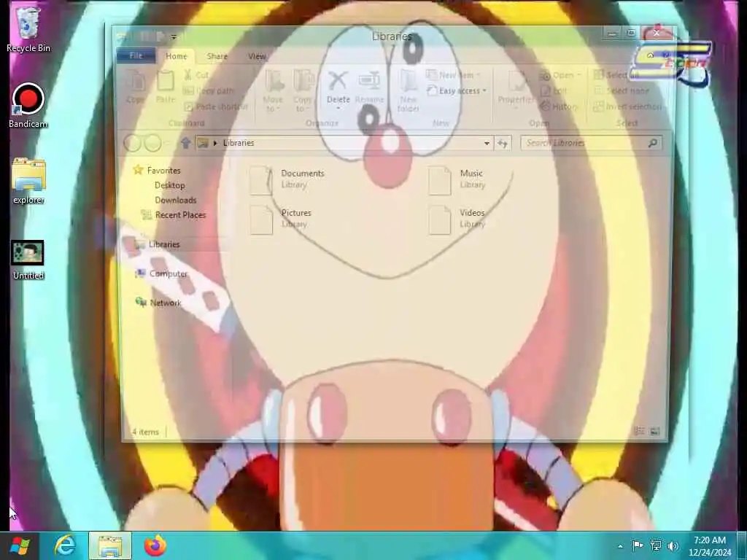Switch to Large icons view in status bar
The height and width of the screenshot is (560, 747).
[x=655, y=432]
